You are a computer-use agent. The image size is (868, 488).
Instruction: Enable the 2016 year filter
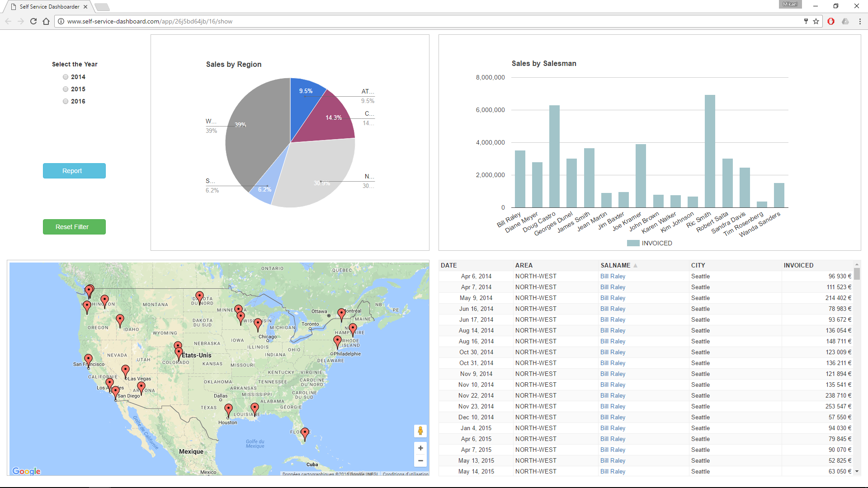[x=65, y=101]
